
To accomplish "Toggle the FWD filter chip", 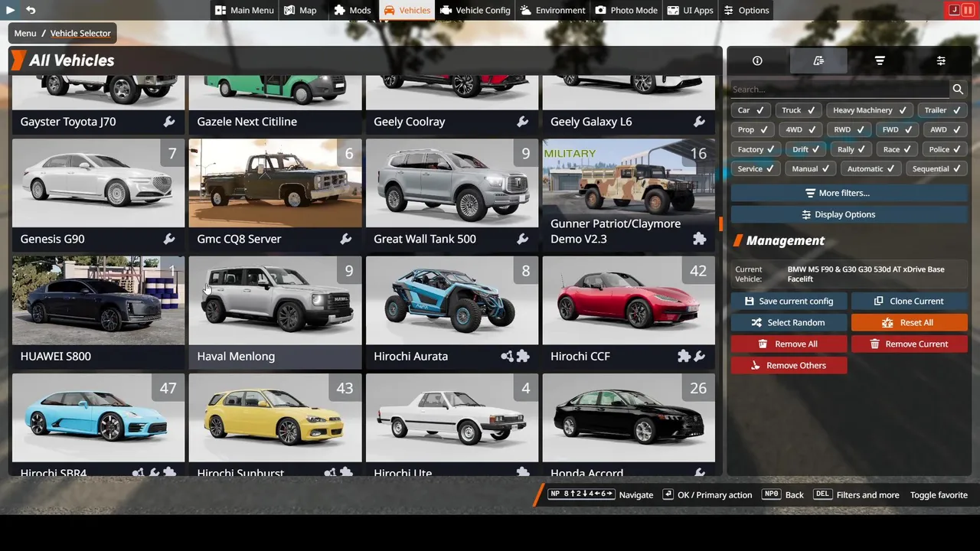I will [897, 130].
